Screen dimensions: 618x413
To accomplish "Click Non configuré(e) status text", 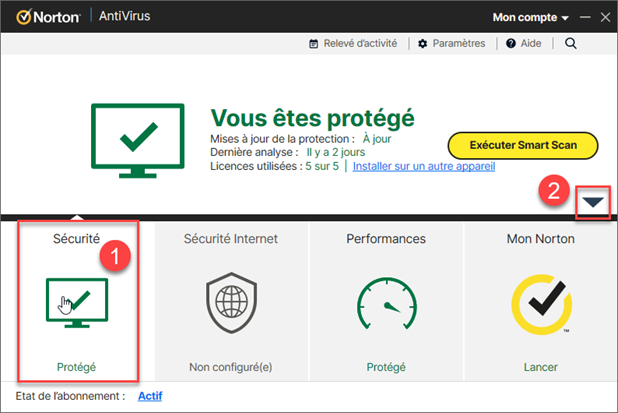I will click(x=231, y=367).
